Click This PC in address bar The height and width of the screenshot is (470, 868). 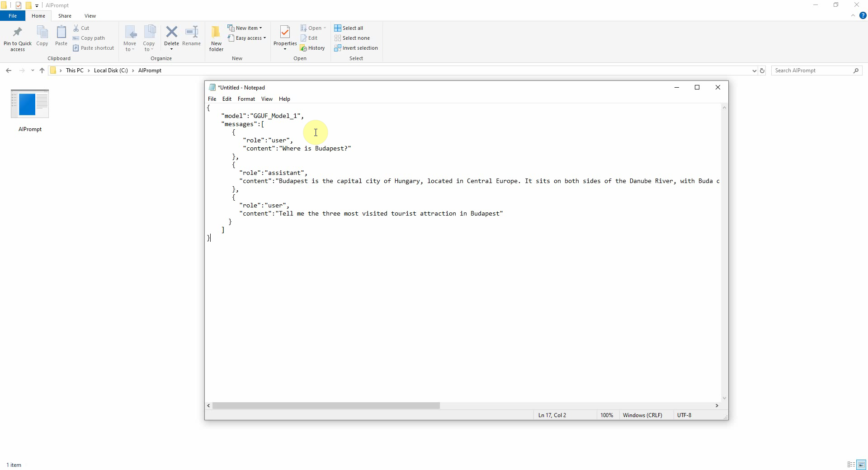coord(75,70)
